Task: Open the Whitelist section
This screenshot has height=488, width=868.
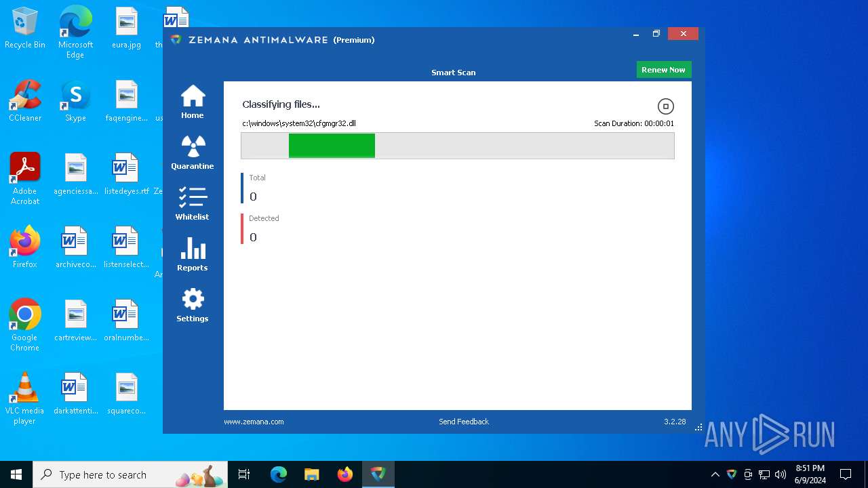Action: tap(193, 204)
